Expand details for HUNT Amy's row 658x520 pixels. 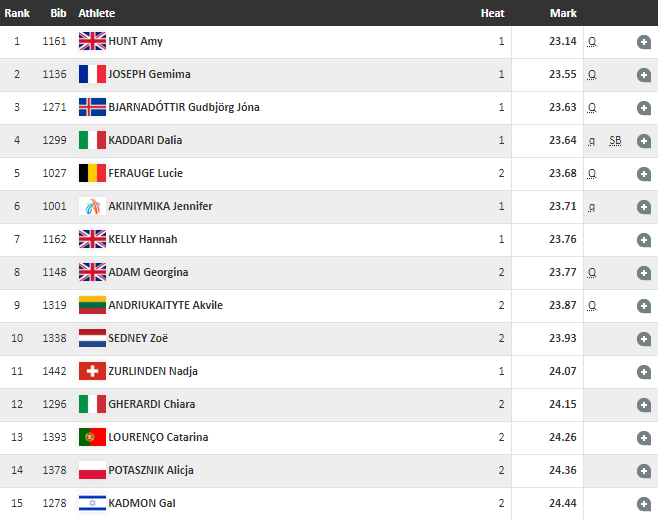(x=644, y=42)
